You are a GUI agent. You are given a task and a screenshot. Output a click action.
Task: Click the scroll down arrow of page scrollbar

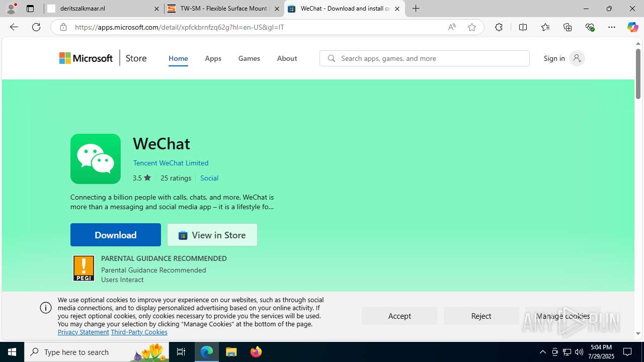(638, 333)
